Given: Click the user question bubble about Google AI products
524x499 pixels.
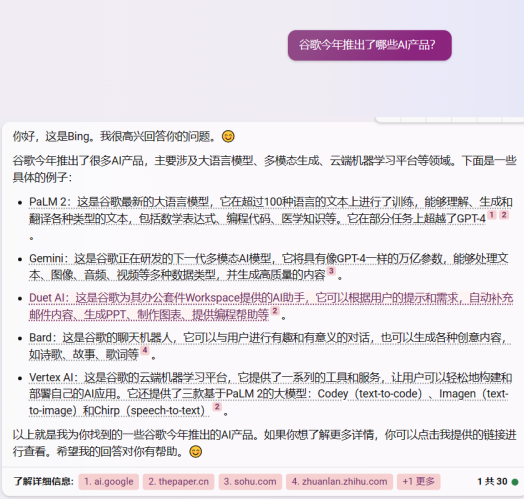Looking at the screenshot, I should (370, 45).
